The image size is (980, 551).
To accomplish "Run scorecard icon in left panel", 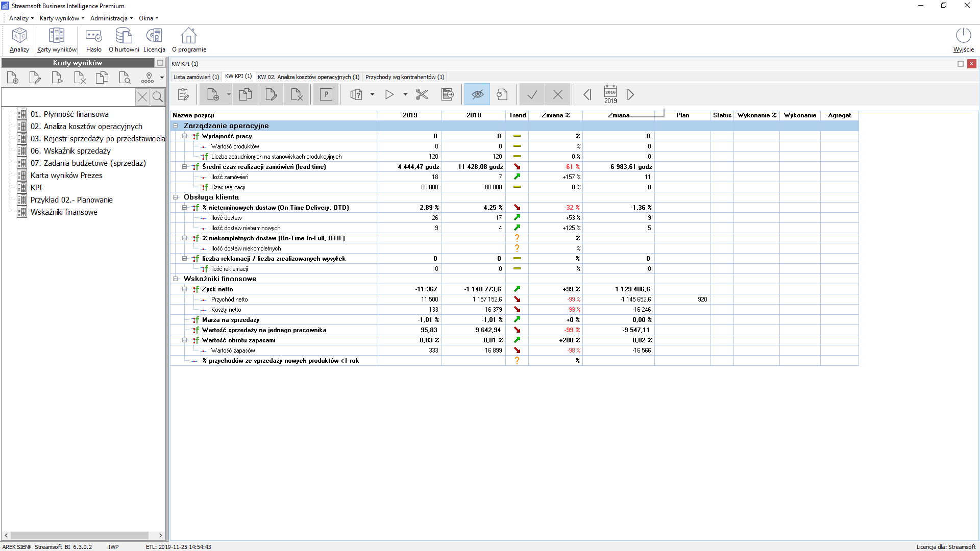I will pos(58,78).
